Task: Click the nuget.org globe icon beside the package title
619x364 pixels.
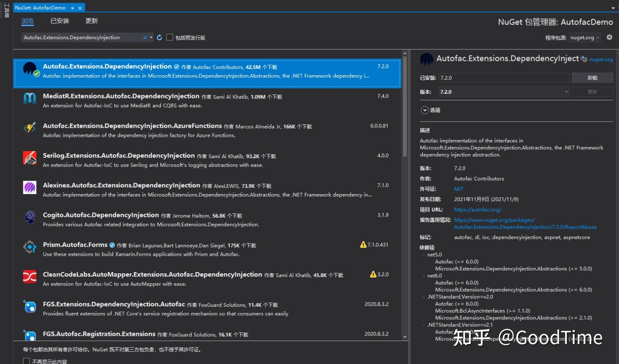Action: 584,58
